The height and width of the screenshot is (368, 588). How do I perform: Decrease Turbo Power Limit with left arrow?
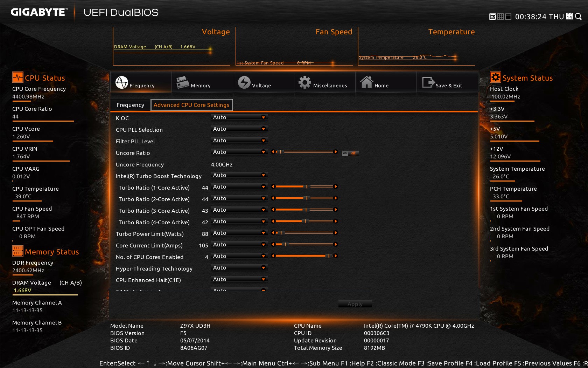(273, 233)
